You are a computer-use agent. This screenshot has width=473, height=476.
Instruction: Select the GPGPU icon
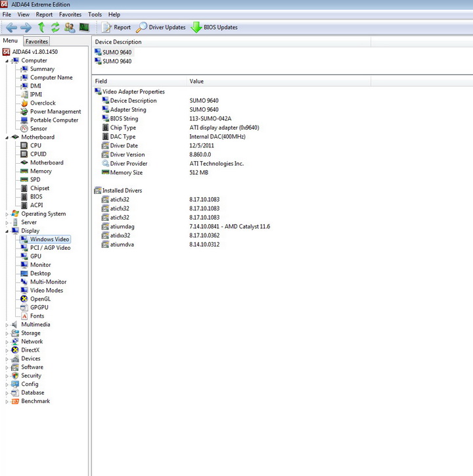point(24,308)
